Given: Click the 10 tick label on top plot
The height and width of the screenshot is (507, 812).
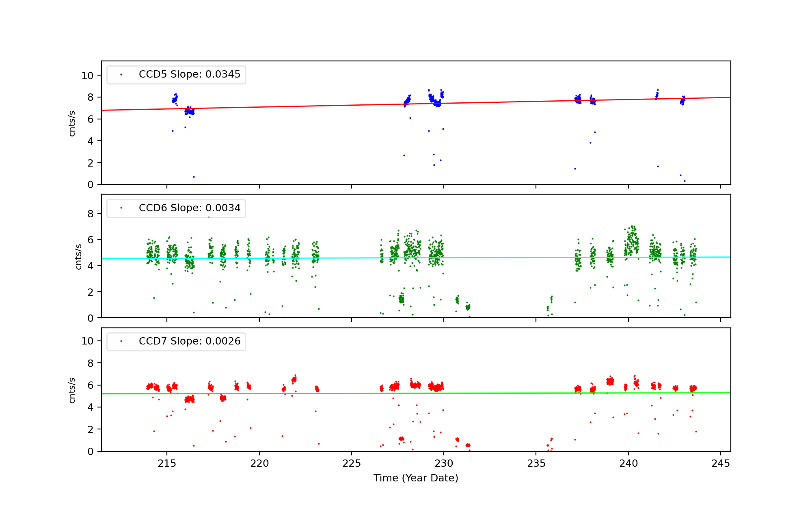Looking at the screenshot, I should click(x=87, y=76).
